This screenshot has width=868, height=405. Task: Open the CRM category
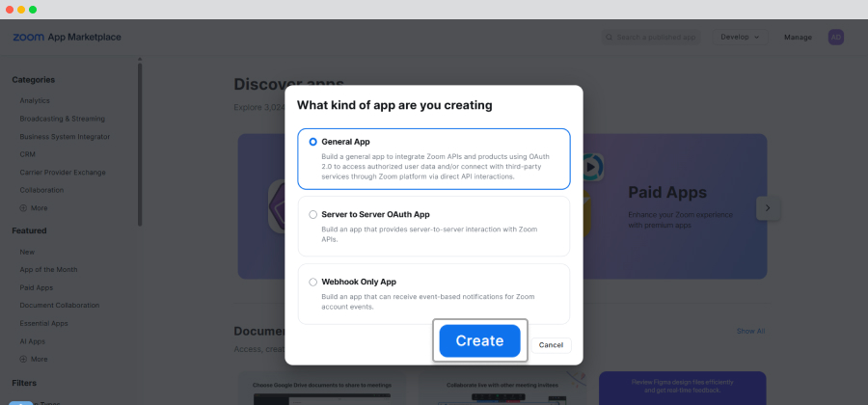tap(28, 154)
